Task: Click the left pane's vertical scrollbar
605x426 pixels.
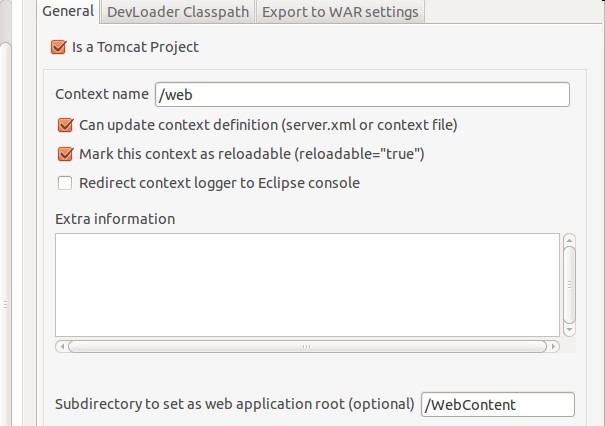Action: [4, 150]
